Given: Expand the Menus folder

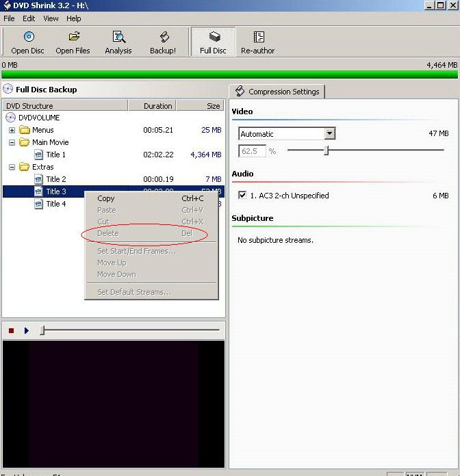Looking at the screenshot, I should click(12, 130).
